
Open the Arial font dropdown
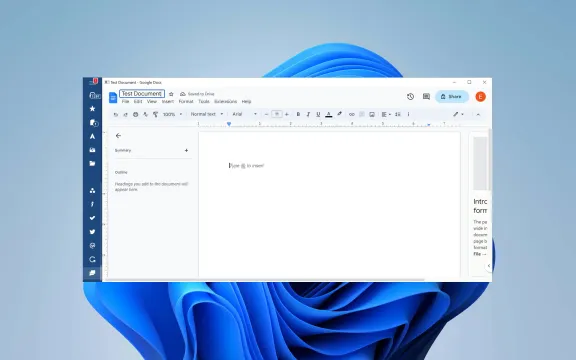point(245,114)
